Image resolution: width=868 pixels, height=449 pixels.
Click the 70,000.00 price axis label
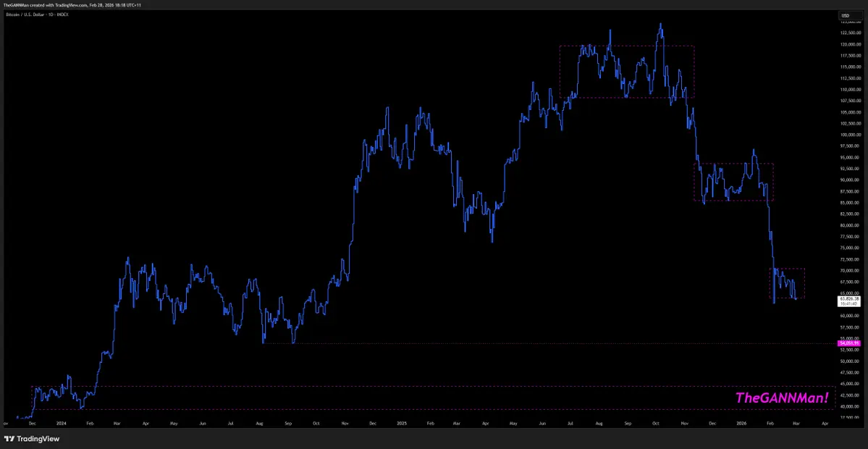[849, 271]
